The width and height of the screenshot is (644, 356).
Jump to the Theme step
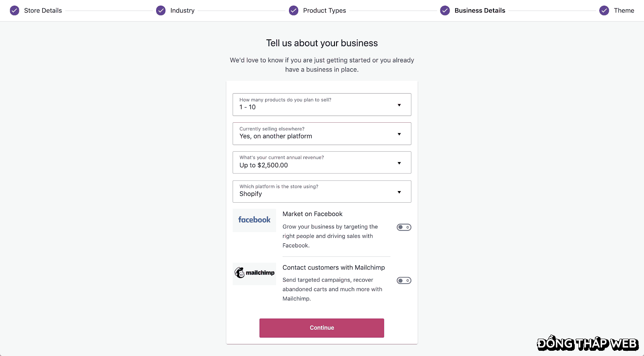[624, 10]
